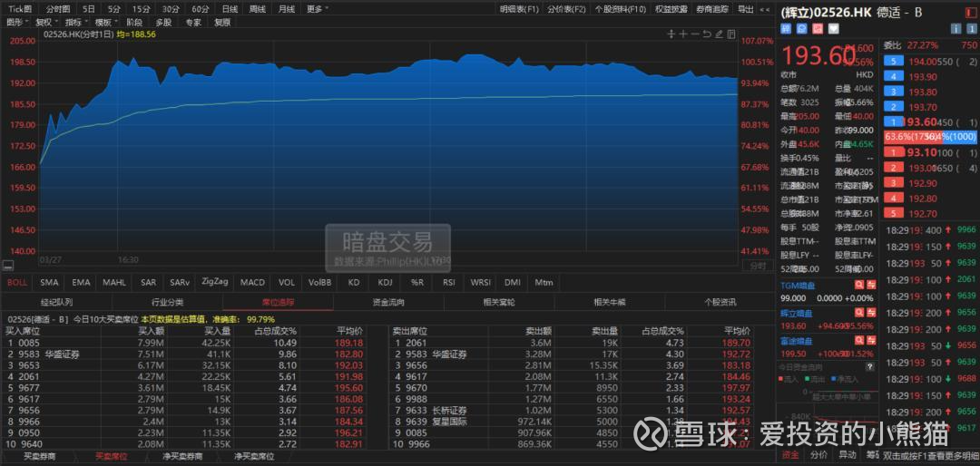Select the EMA indicator
This screenshot has width=980, height=466.
coord(82,282)
